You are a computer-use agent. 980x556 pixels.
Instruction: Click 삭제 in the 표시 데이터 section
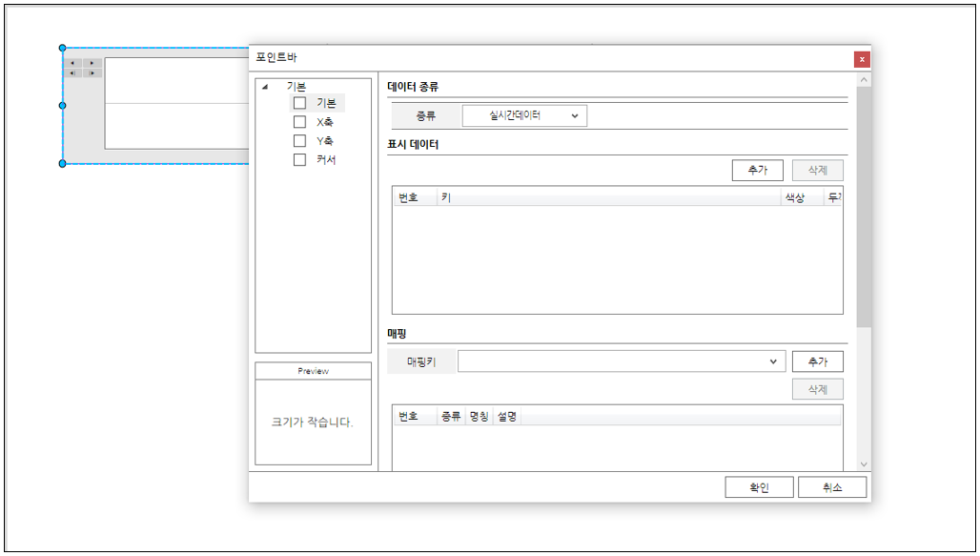(x=818, y=170)
